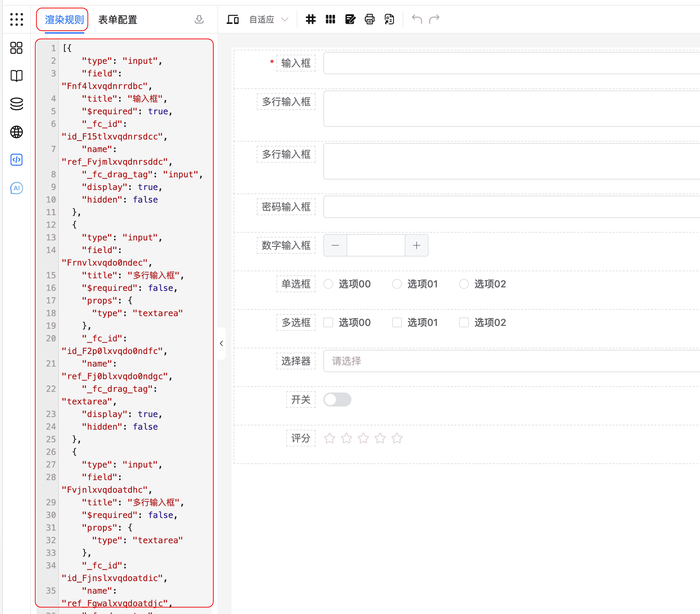Click the printer icon
This screenshot has width=700, height=614.
370,19
